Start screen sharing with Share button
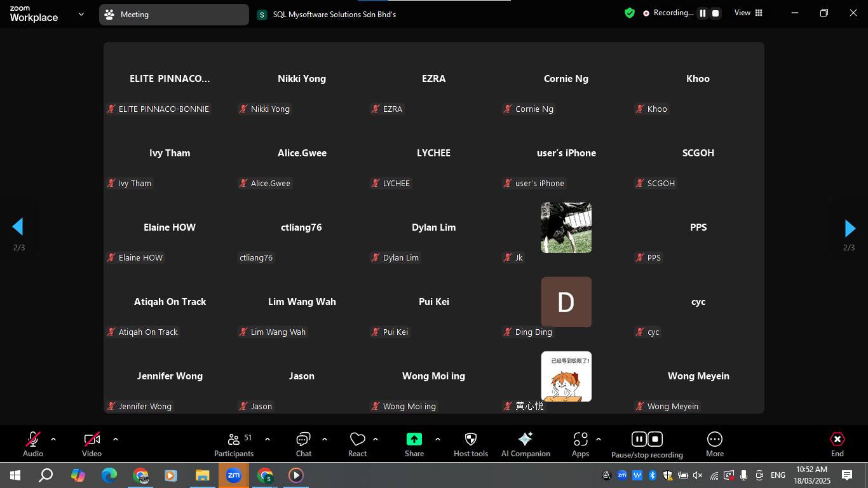The image size is (868, 488). click(x=414, y=444)
